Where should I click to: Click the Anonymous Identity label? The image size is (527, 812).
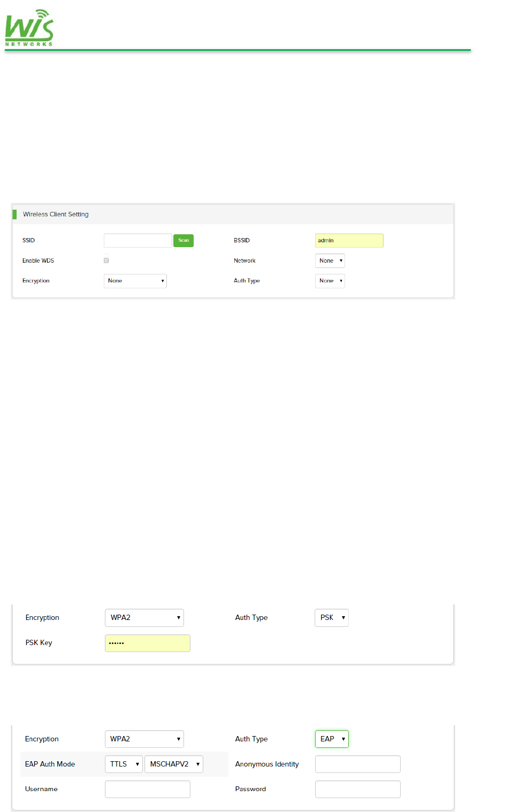click(267, 764)
